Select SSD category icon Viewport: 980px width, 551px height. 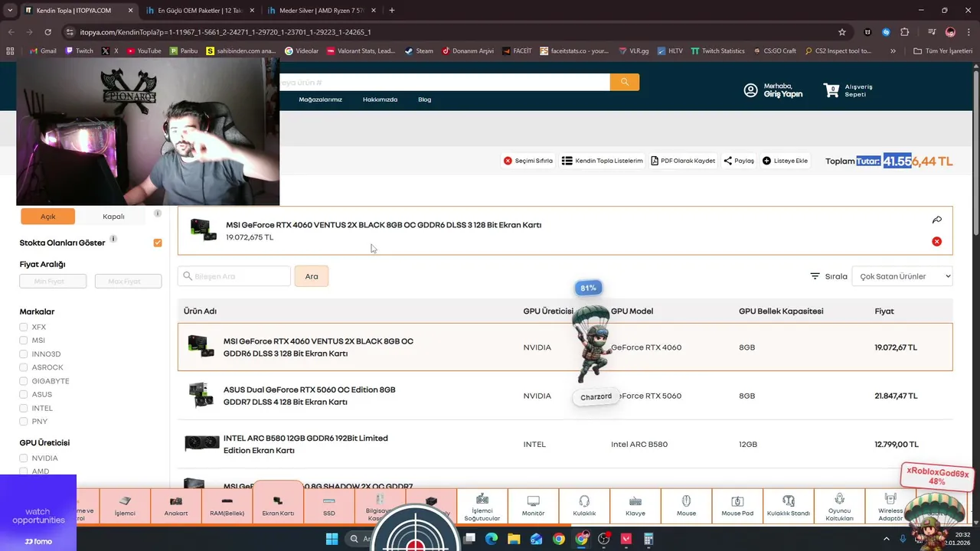[x=329, y=507]
